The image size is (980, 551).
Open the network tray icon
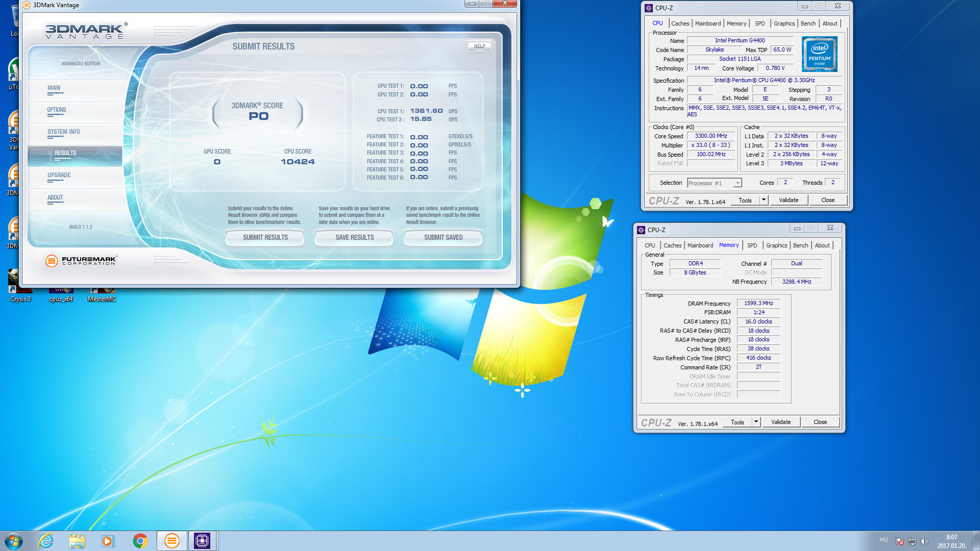tap(912, 541)
